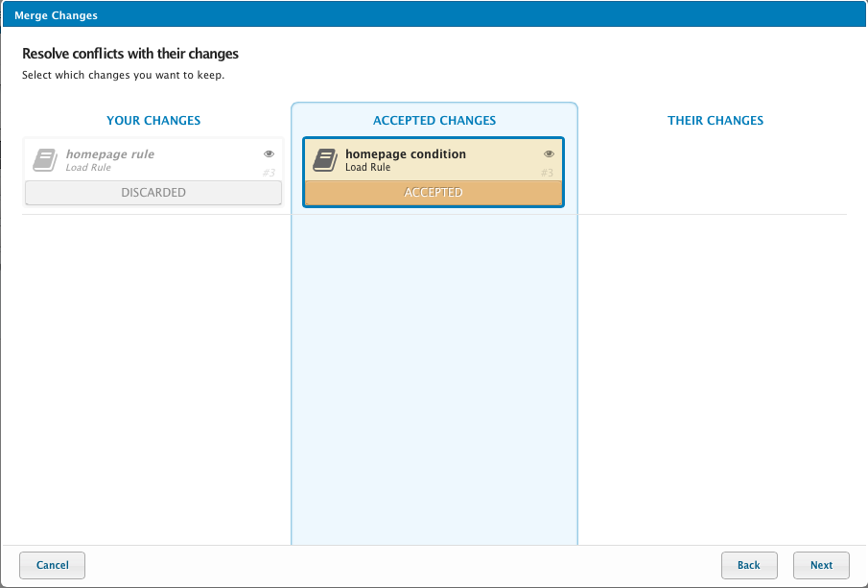Click the book icon on homepage rule card
Image resolution: width=868 pixels, height=588 pixels.
[x=45, y=160]
